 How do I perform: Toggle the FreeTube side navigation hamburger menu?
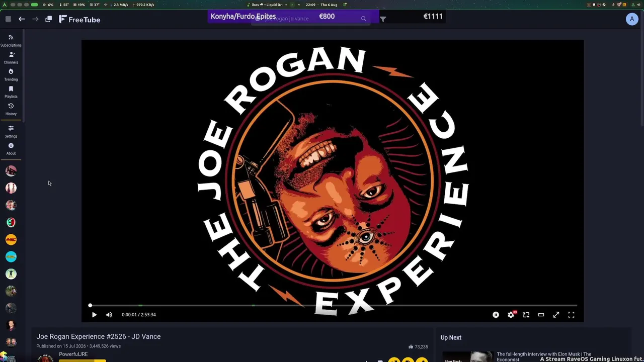8,19
